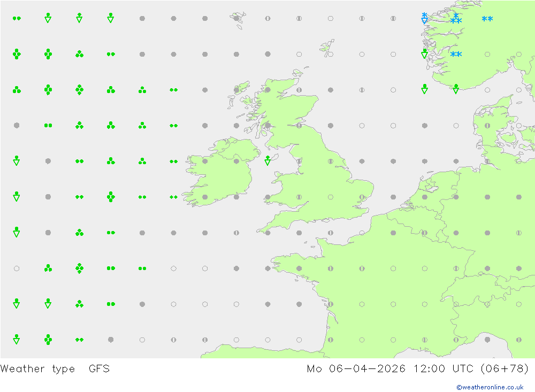Image resolution: width=535 pixels, height=392 pixels.
Task: Click the 'GFS' model label
Action: (x=100, y=369)
